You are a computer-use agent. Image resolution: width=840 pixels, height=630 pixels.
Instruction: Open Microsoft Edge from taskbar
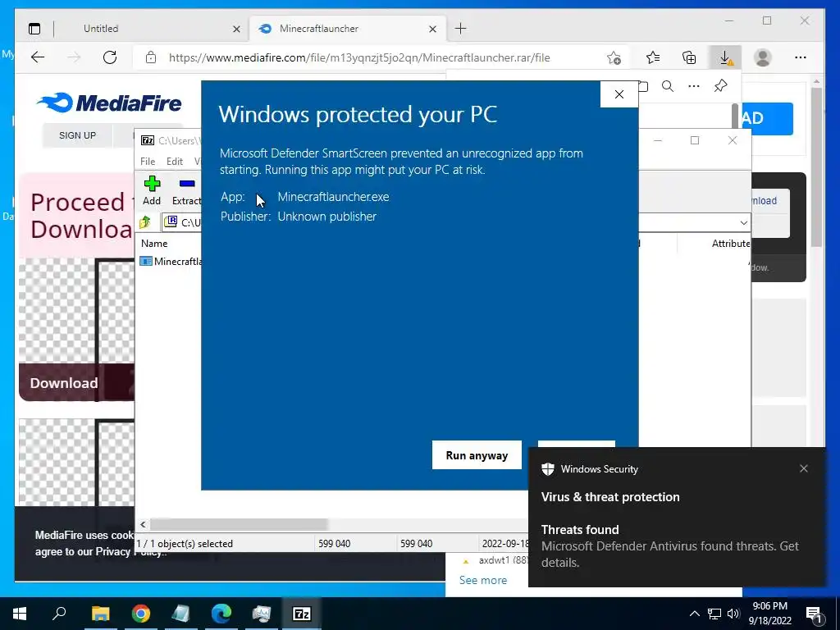pos(221,614)
